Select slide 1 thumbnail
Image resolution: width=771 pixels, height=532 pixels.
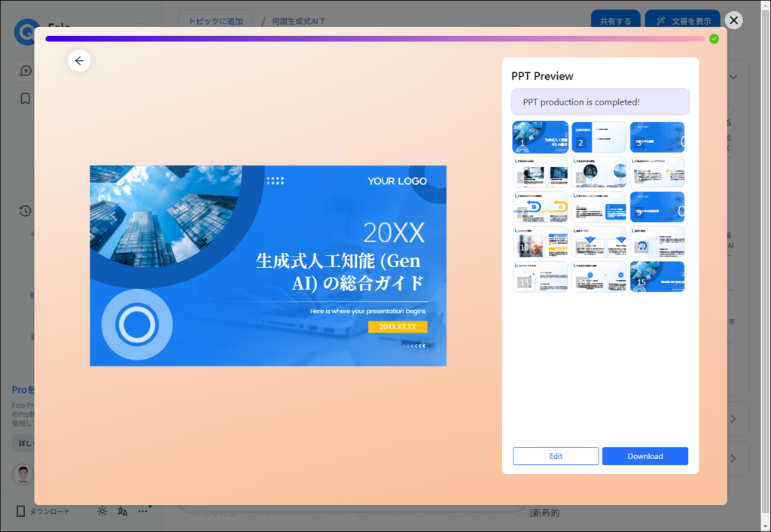coord(541,138)
